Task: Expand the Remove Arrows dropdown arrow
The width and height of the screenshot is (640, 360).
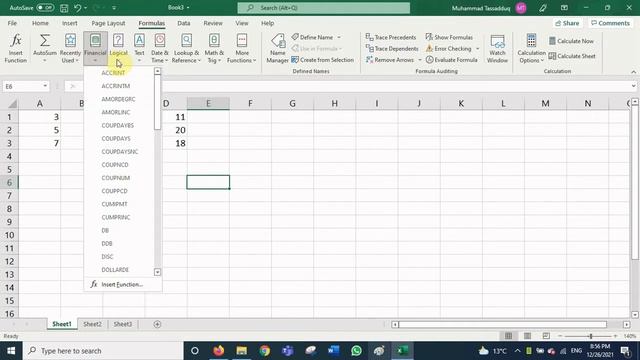Action: [x=420, y=60]
